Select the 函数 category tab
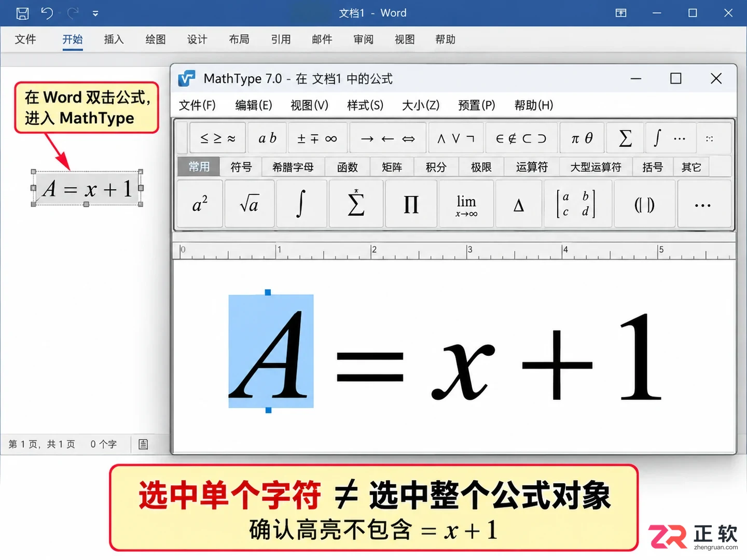 pyautogui.click(x=348, y=167)
